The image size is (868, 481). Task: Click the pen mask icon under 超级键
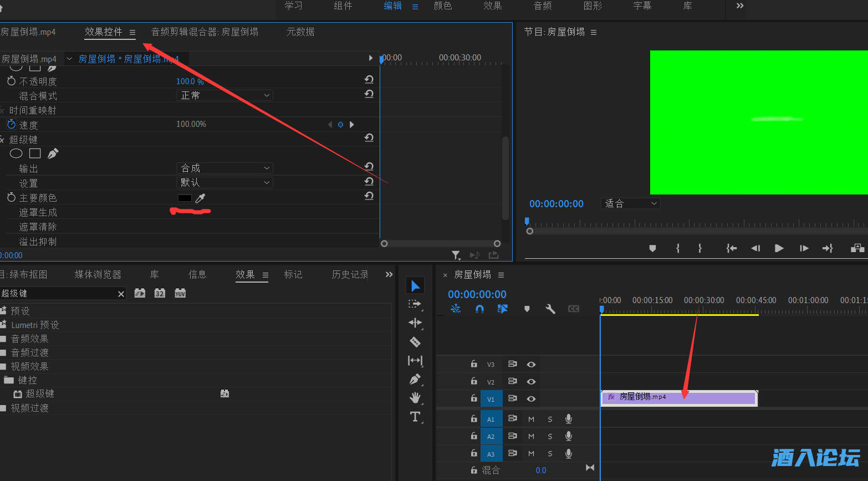click(53, 153)
